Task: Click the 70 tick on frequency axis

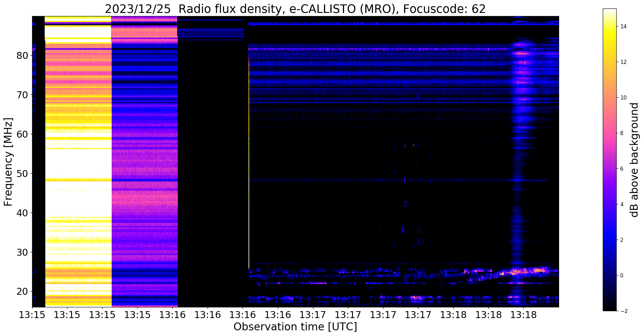Action: pos(23,95)
